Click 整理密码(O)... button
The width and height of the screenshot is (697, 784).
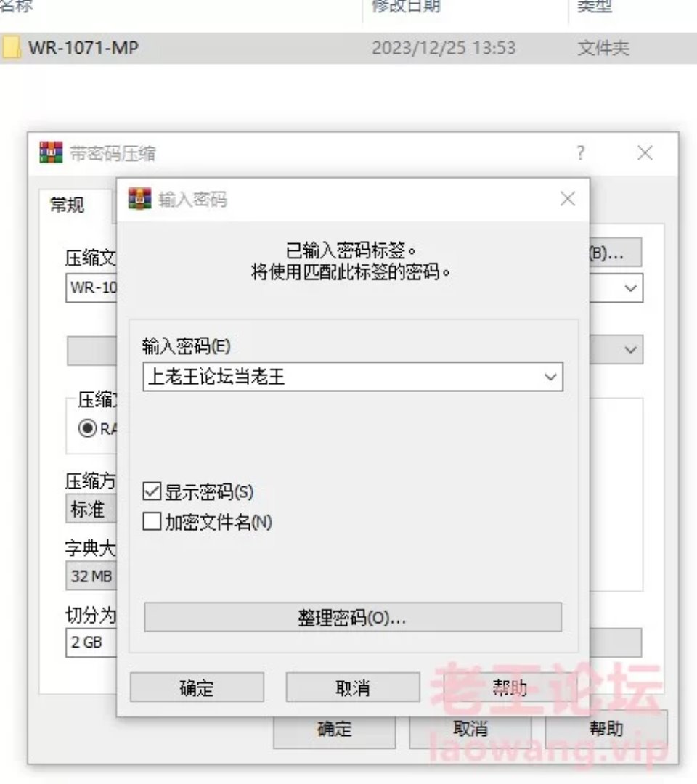pyautogui.click(x=353, y=618)
